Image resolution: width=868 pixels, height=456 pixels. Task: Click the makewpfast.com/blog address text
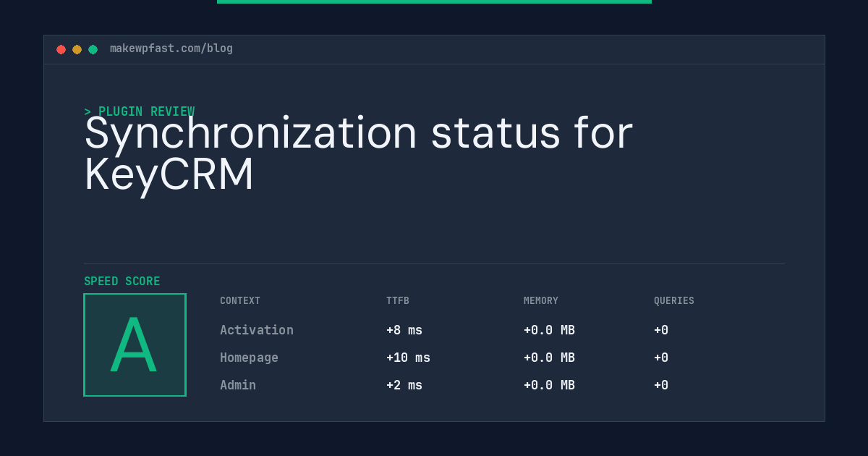171,48
